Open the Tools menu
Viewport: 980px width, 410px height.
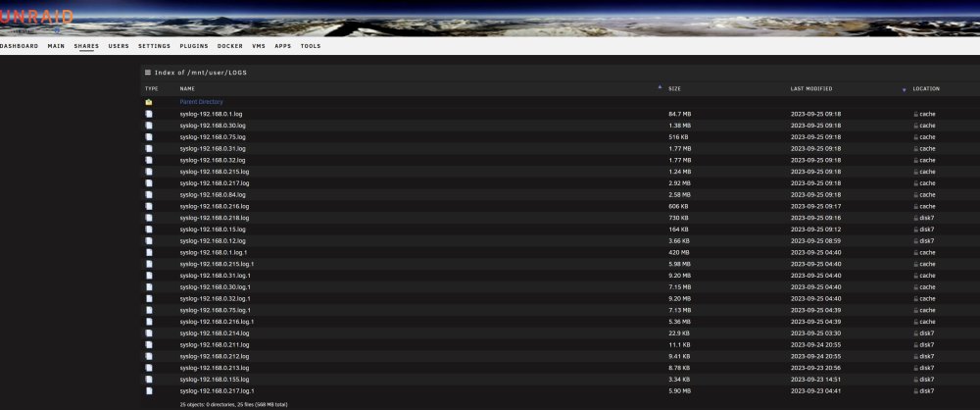click(x=311, y=46)
